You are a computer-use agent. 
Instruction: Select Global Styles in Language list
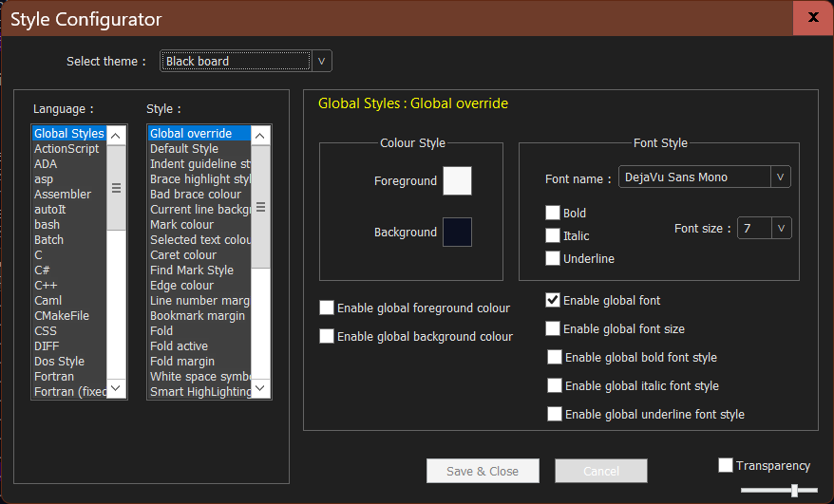[69, 134]
